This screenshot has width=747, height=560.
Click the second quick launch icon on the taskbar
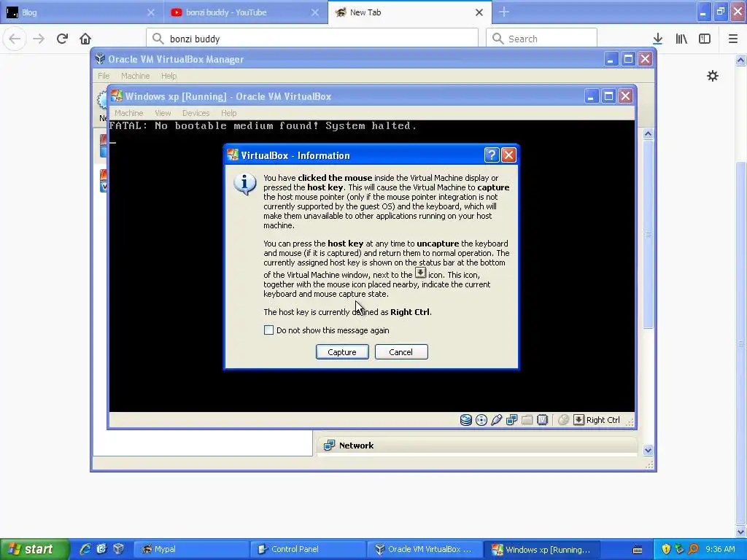point(101,549)
